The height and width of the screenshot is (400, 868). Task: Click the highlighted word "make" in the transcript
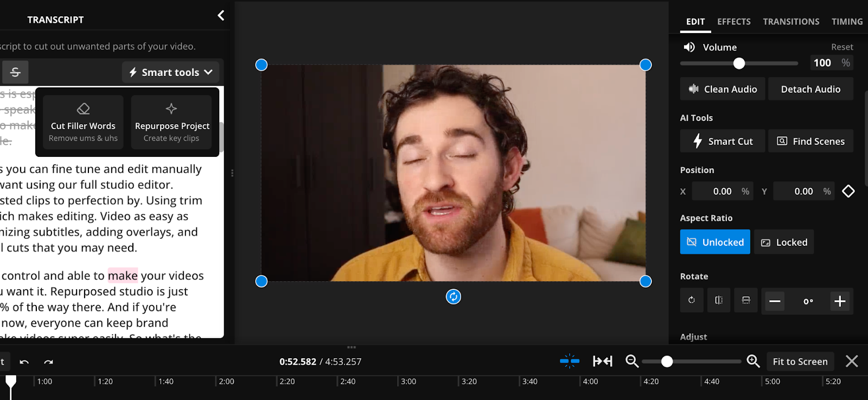point(123,276)
